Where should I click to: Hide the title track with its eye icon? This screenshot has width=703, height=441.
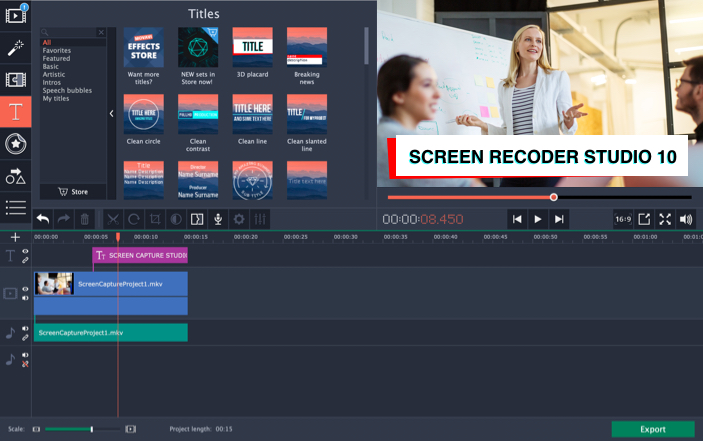tap(26, 250)
